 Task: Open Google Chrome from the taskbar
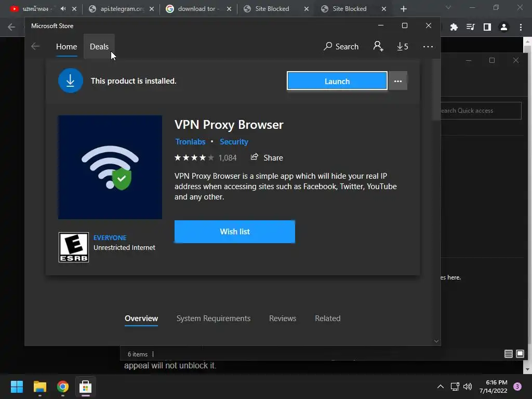(63, 387)
